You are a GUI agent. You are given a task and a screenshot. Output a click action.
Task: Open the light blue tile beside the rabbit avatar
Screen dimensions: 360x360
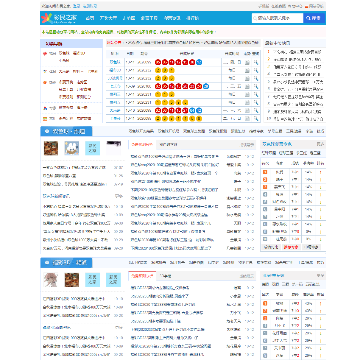92,148
